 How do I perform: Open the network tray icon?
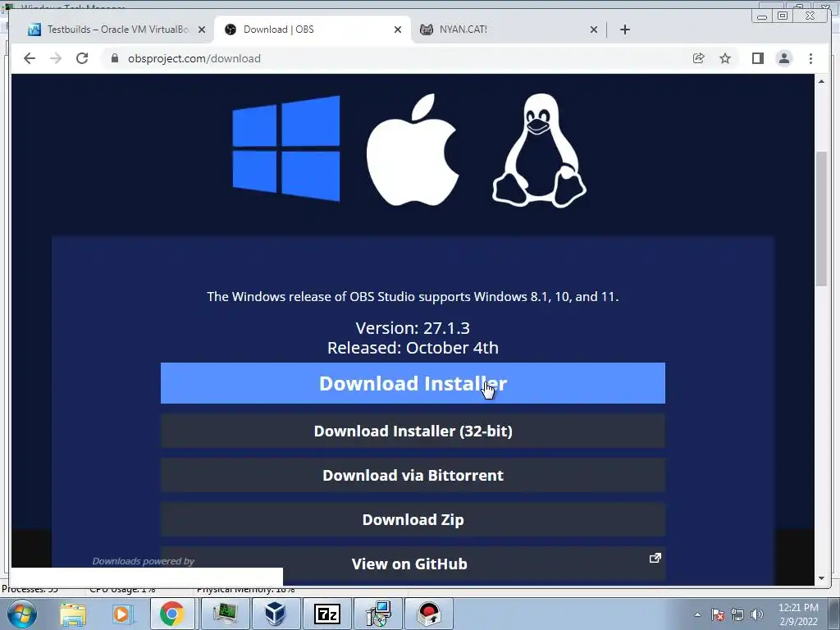point(737,614)
